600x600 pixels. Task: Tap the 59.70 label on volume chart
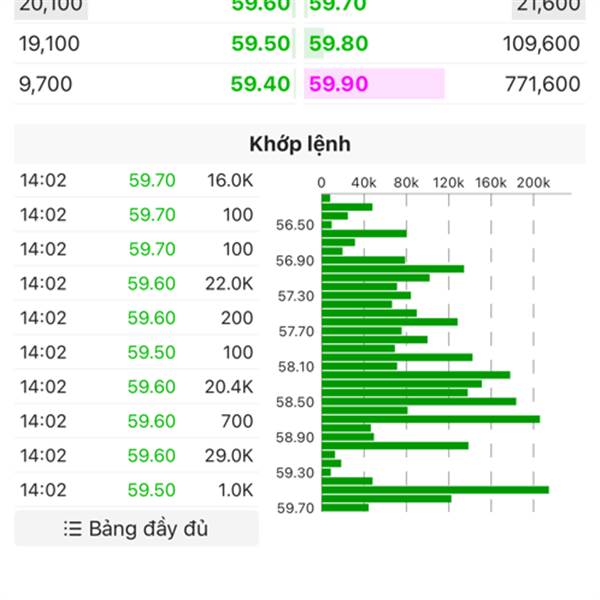click(x=295, y=508)
